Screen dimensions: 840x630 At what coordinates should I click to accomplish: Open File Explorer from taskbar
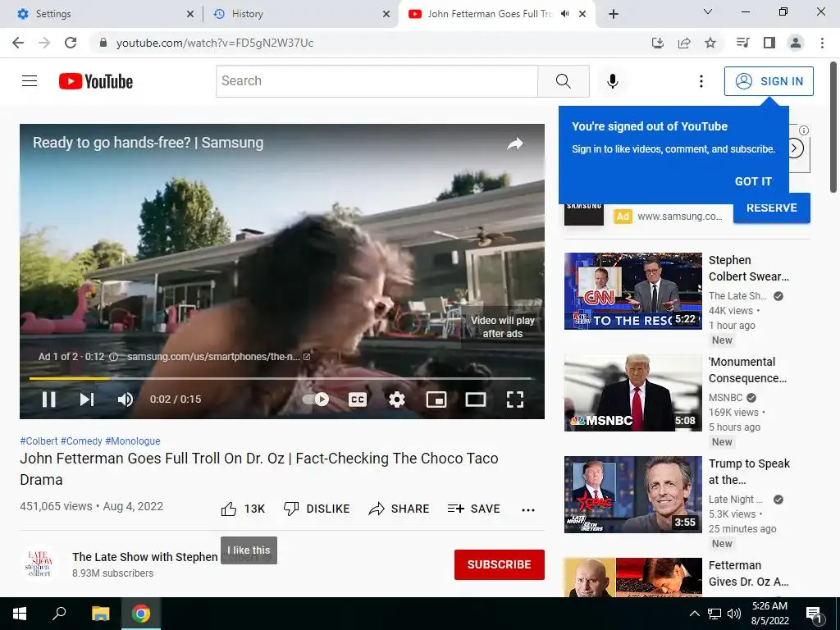point(100,614)
